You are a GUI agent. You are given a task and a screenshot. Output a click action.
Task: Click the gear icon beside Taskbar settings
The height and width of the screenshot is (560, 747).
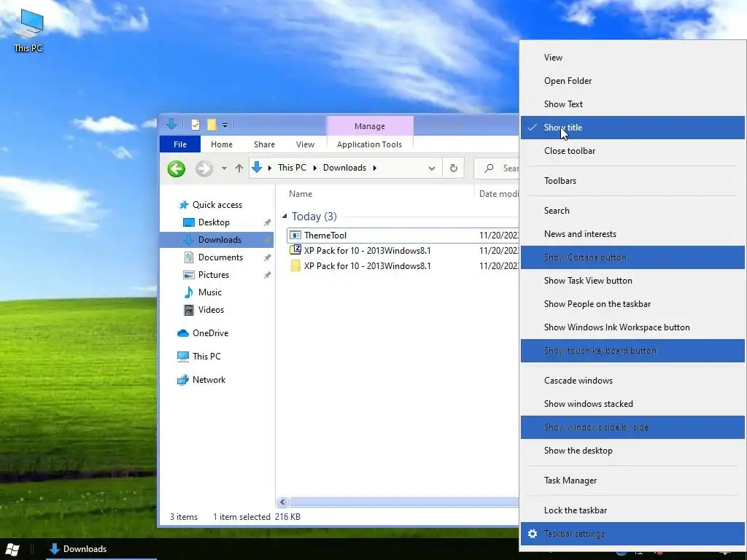pyautogui.click(x=533, y=534)
